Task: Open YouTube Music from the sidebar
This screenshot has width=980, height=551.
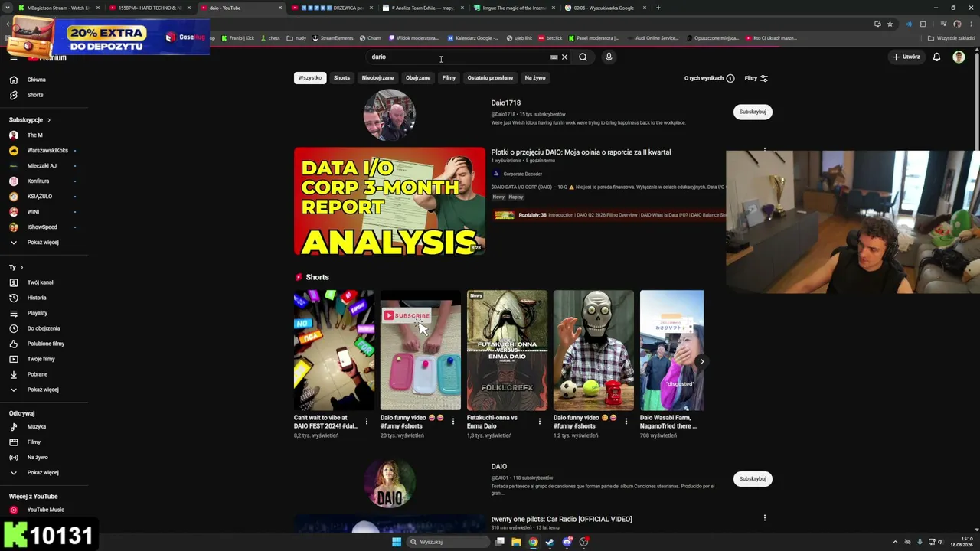Action: click(45, 510)
